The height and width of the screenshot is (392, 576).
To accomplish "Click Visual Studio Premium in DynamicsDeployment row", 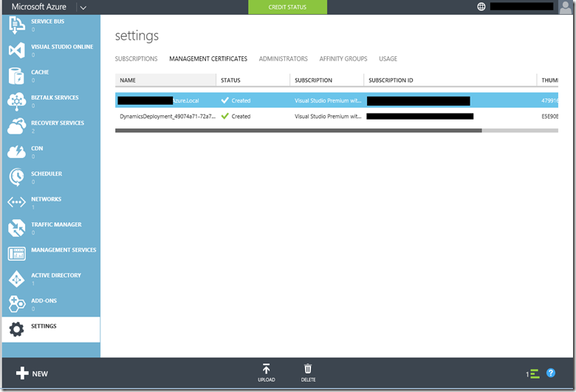I will click(x=328, y=117).
